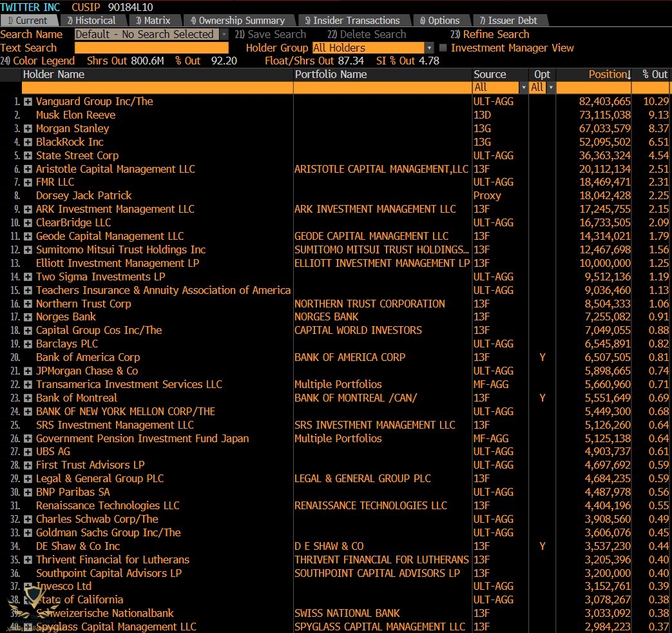The width and height of the screenshot is (672, 633).
Task: Click the plus icon beside Norges Bank
Action: pos(28,317)
